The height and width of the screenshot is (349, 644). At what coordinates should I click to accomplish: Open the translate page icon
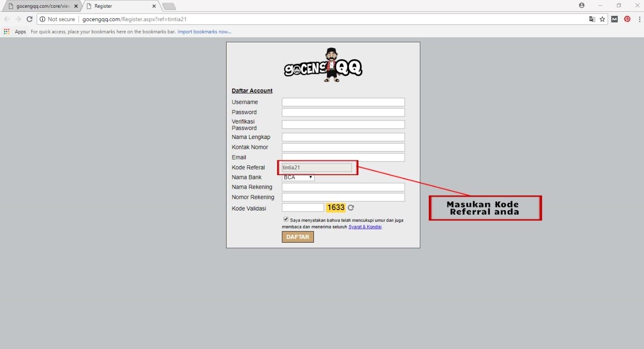tap(592, 19)
